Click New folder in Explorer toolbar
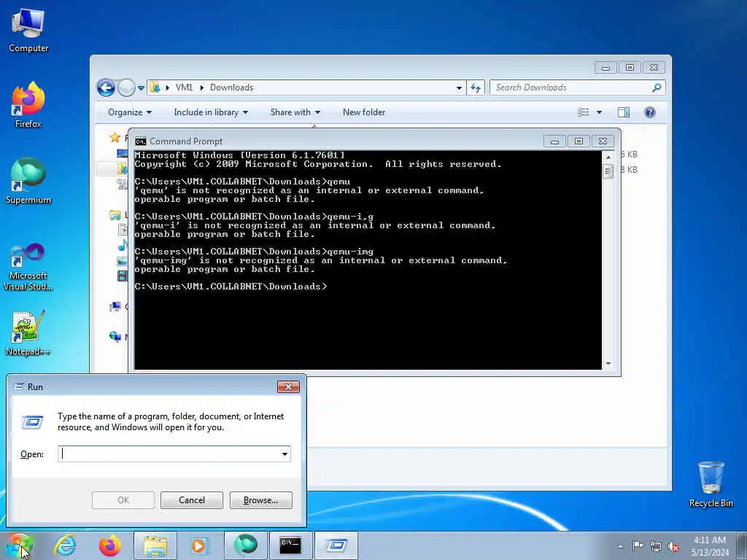 364,112
